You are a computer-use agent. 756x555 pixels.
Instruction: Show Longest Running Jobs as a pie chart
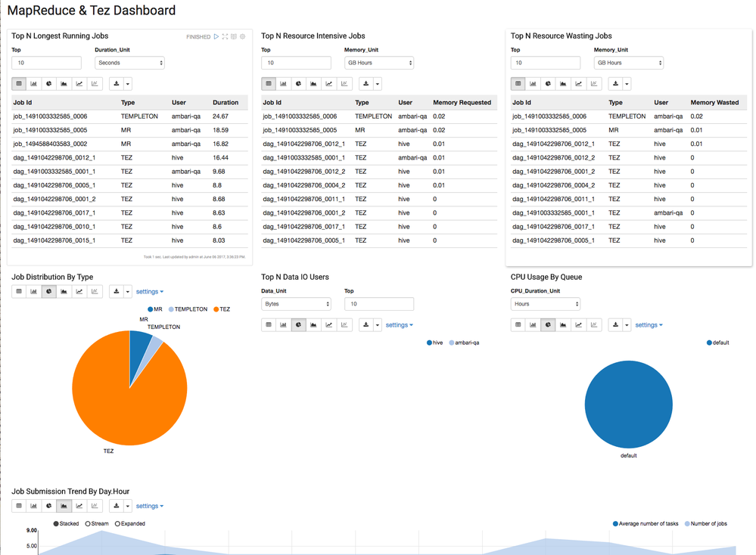(48, 84)
